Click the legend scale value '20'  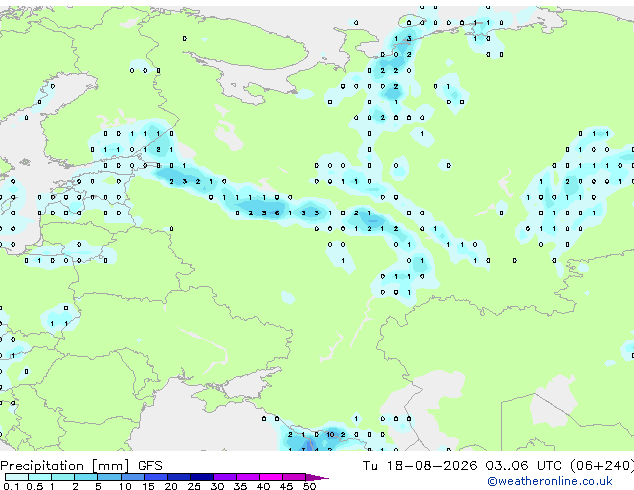171,486
